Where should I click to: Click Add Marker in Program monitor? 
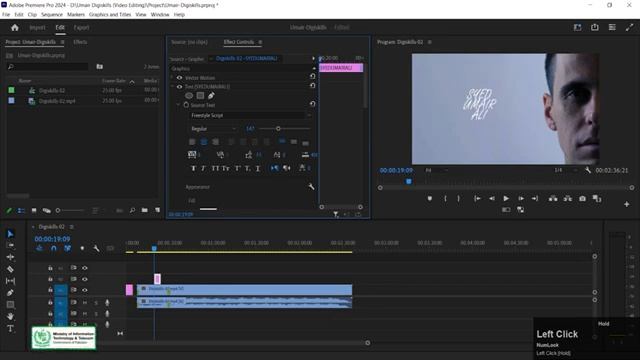pos(429,198)
